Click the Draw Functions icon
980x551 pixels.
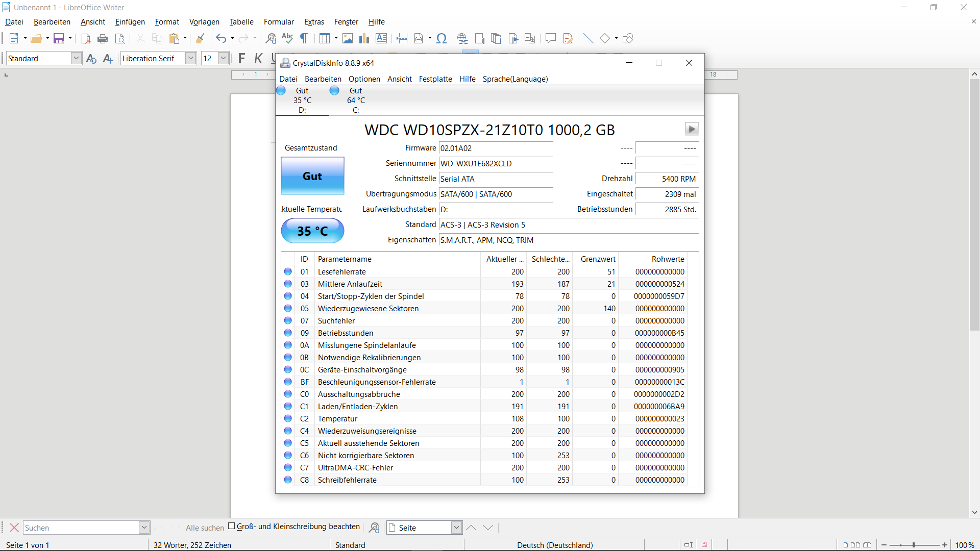(628, 38)
